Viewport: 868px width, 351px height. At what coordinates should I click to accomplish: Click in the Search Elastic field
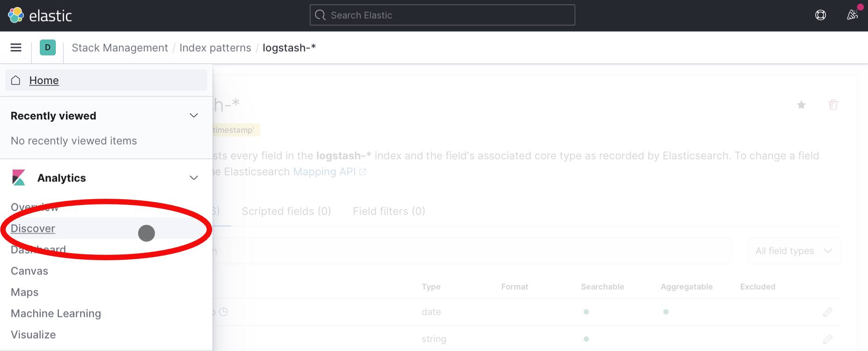pos(443,15)
